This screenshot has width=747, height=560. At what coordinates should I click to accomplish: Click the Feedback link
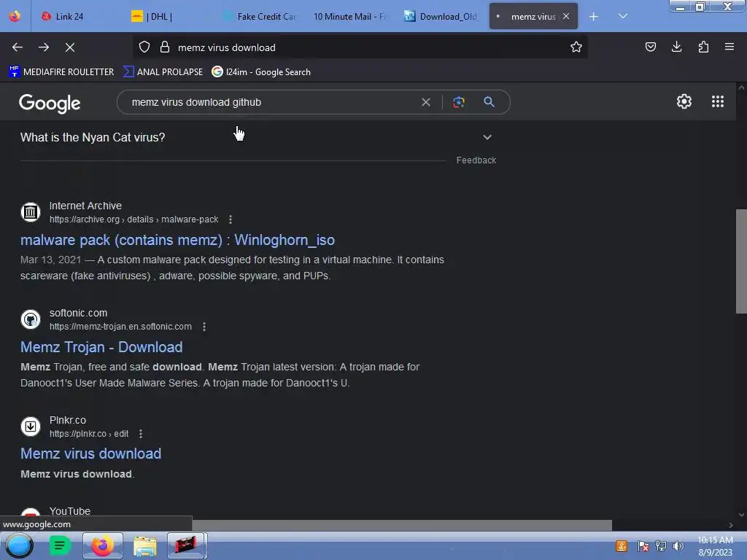[476, 160]
